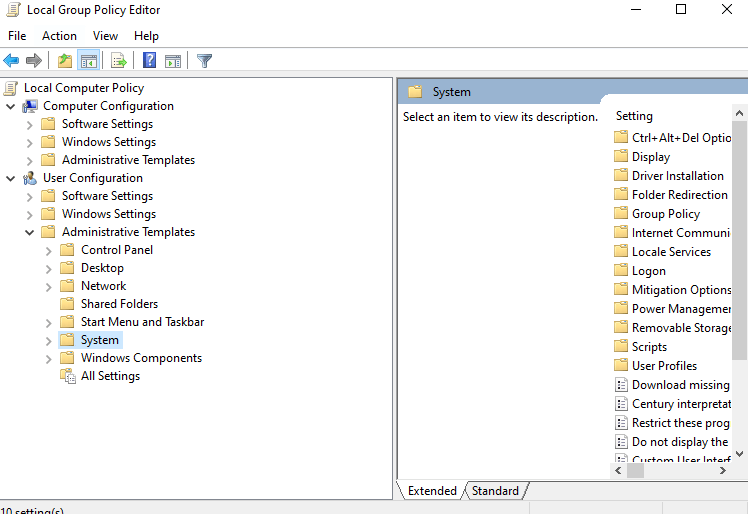Select All Settings in the tree
Image resolution: width=748 pixels, height=514 pixels.
[110, 376]
